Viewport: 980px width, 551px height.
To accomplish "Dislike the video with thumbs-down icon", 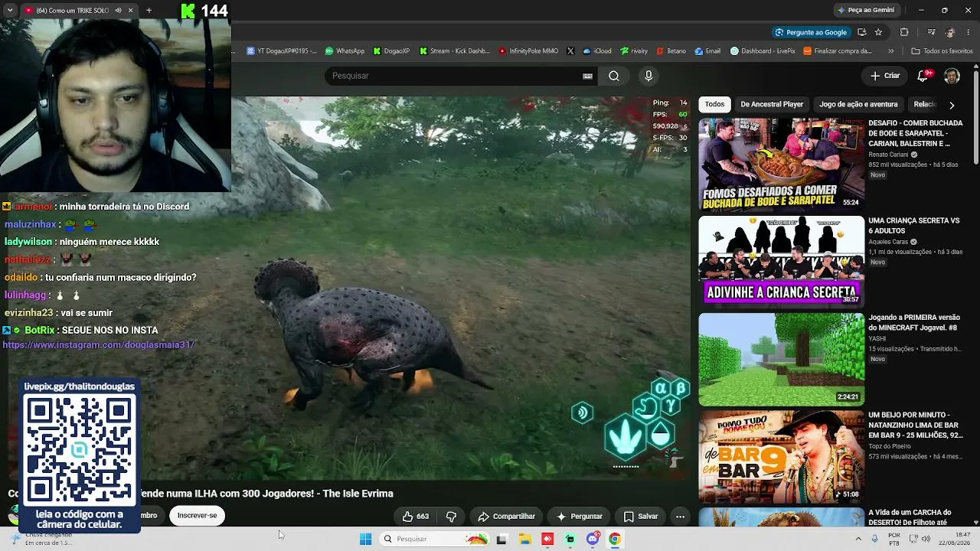I will (x=451, y=517).
